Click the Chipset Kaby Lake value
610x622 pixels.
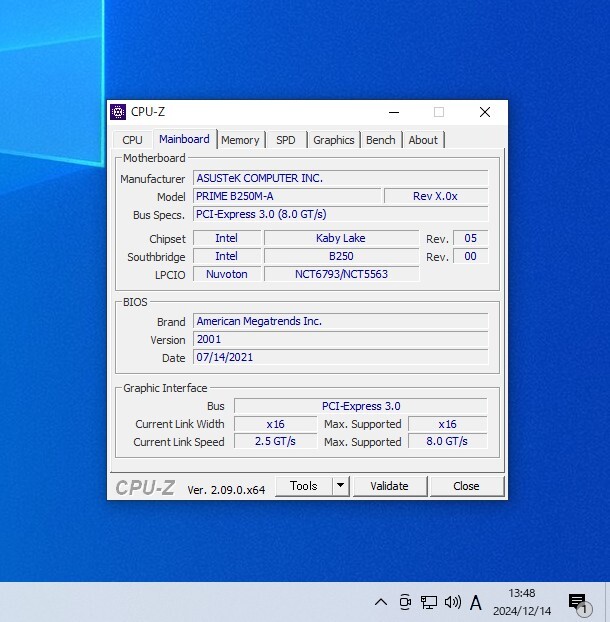pyautogui.click(x=341, y=238)
